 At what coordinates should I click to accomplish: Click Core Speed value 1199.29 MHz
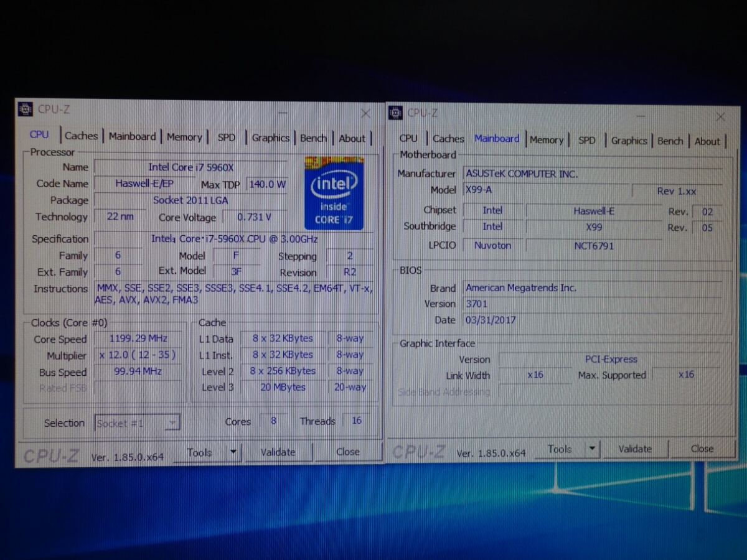pyautogui.click(x=138, y=339)
